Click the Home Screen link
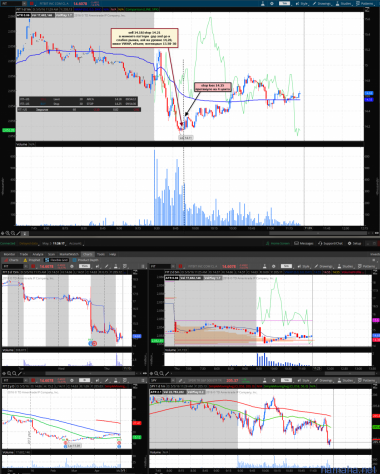This screenshot has height=474, width=380. pyautogui.click(x=278, y=243)
